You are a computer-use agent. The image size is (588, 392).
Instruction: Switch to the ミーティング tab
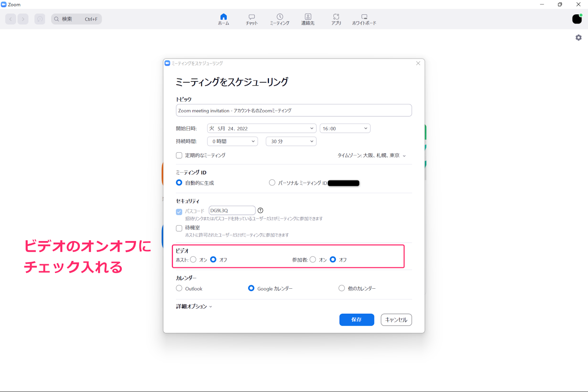coord(280,19)
